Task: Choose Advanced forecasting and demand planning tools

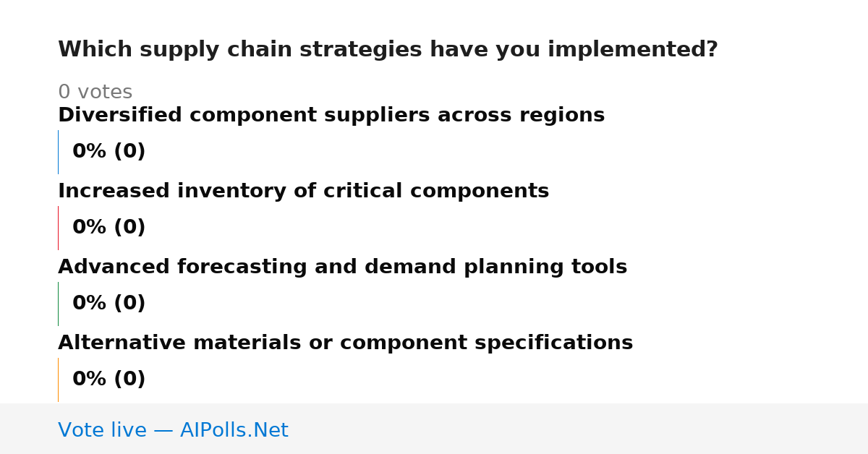Action: [342, 267]
